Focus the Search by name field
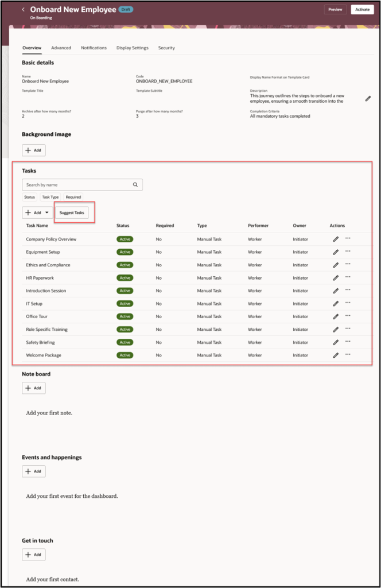The image size is (381, 588). 82,184
